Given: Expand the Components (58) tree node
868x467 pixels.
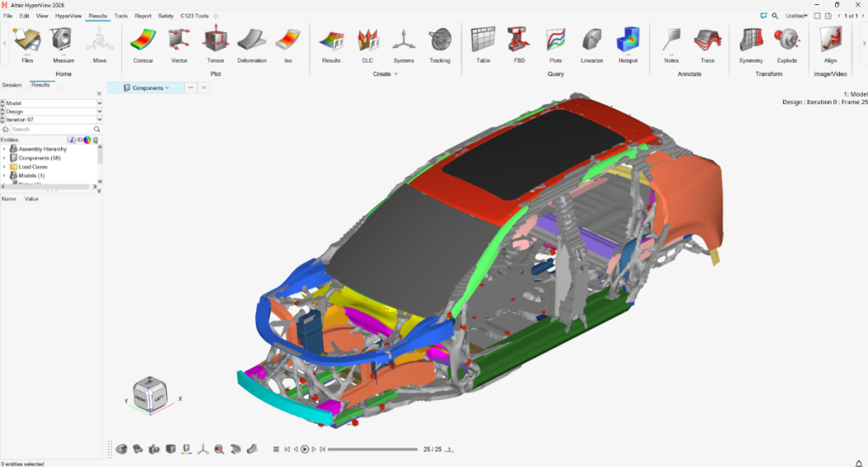Looking at the screenshot, I should (4, 158).
